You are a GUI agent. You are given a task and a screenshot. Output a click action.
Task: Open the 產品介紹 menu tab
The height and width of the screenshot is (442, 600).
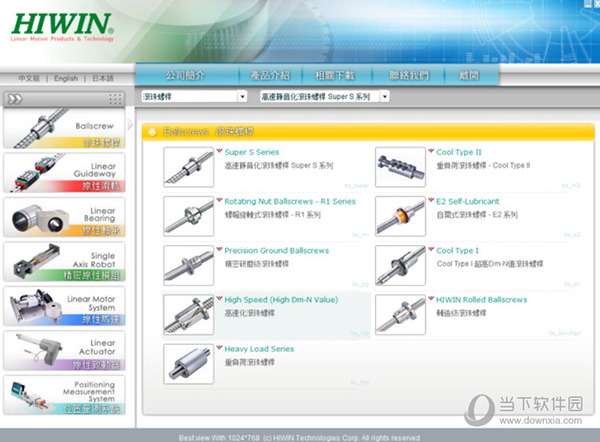click(270, 75)
